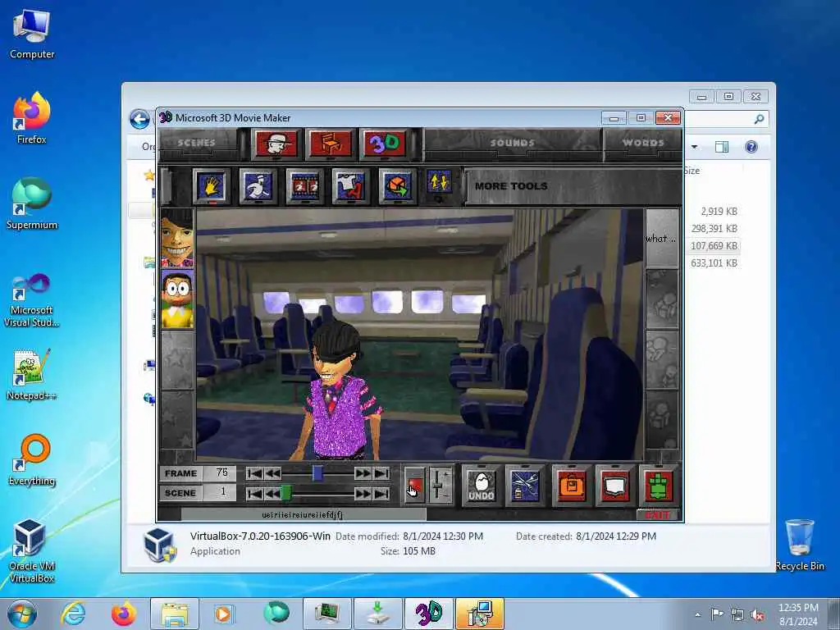This screenshot has width=840, height=630.
Task: Jump to the first scene
Action: (x=254, y=493)
